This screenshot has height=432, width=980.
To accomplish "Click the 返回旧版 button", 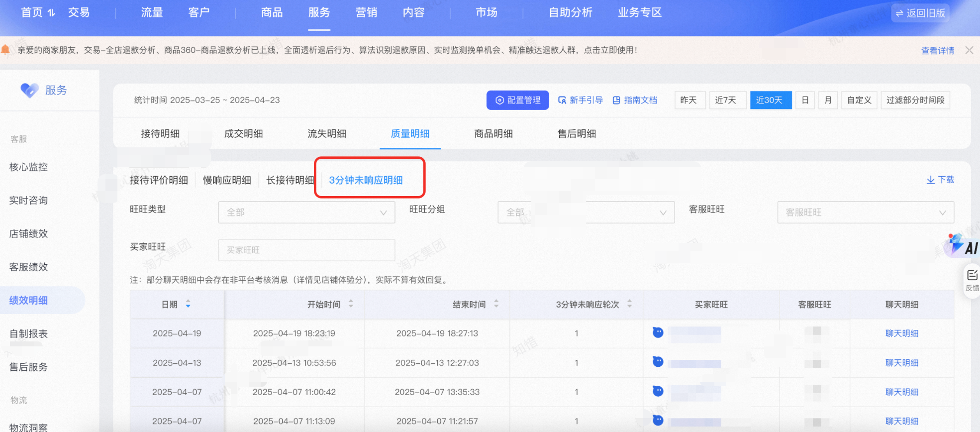I will pos(920,13).
